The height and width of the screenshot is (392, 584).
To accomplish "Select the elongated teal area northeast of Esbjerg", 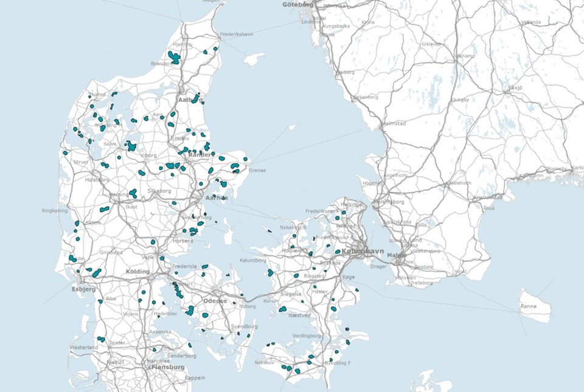I will [x=97, y=273].
